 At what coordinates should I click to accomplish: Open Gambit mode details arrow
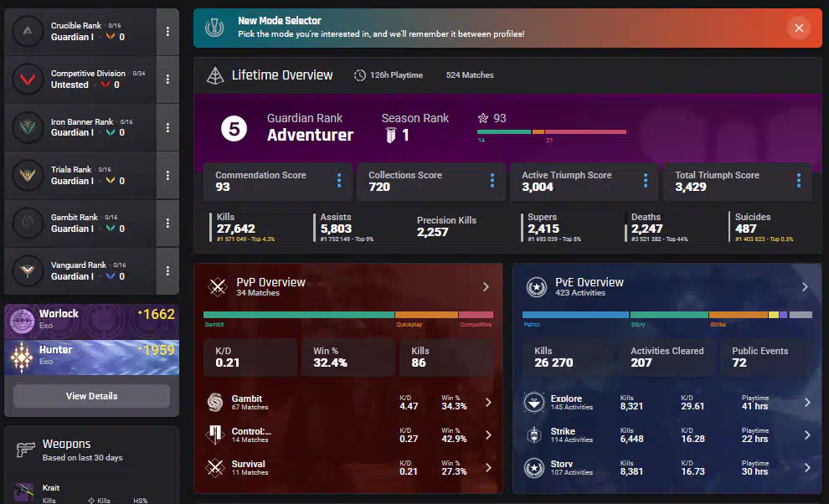tap(488, 403)
